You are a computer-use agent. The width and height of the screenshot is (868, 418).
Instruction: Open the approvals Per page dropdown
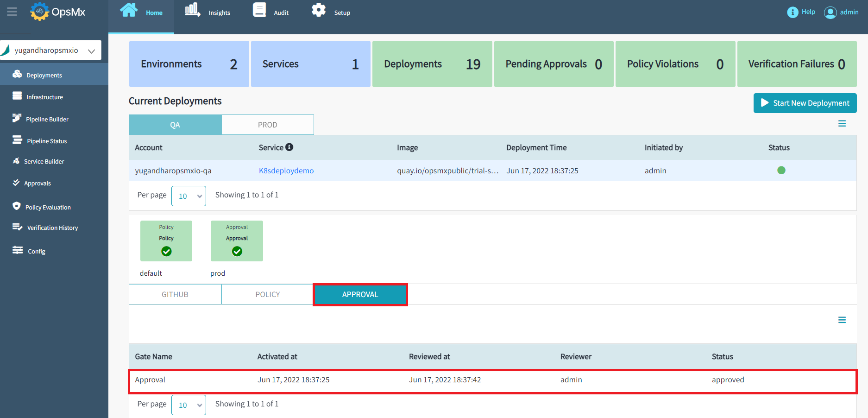189,405
